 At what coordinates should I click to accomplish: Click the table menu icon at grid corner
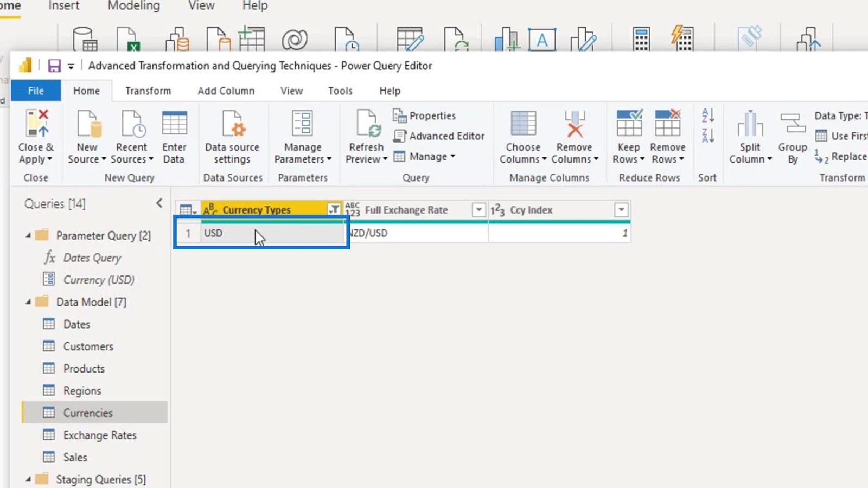(x=188, y=210)
